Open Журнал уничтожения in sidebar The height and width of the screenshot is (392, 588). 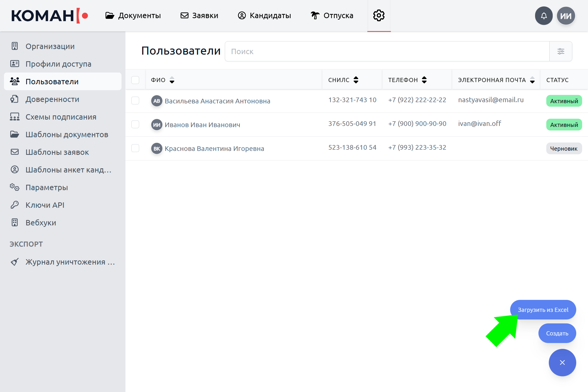(70, 262)
